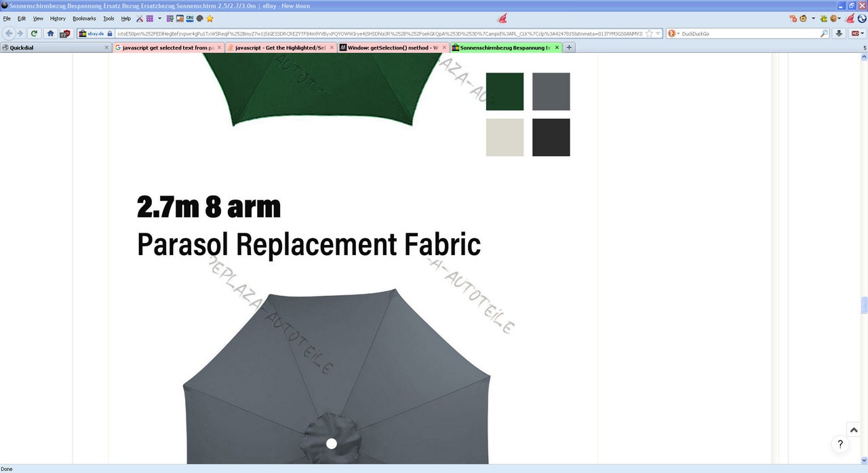Open the Tools menu
Image resolution: width=868 pixels, height=473 pixels.
tap(108, 18)
